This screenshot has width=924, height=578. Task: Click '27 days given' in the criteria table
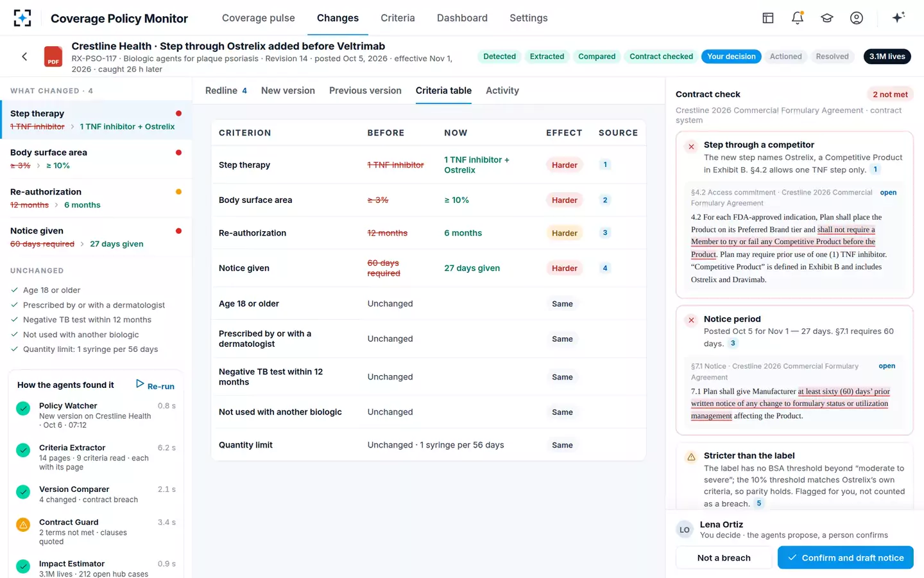pyautogui.click(x=472, y=268)
